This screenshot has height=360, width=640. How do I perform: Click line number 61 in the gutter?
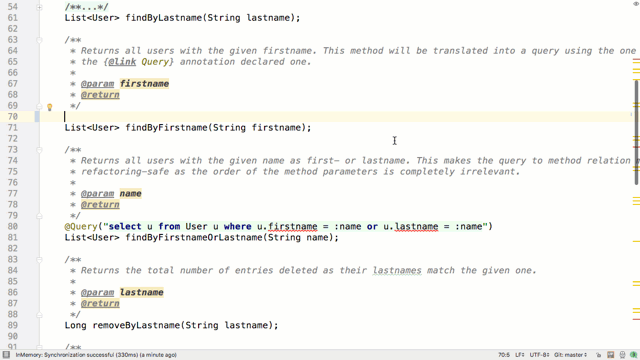[x=13, y=18]
